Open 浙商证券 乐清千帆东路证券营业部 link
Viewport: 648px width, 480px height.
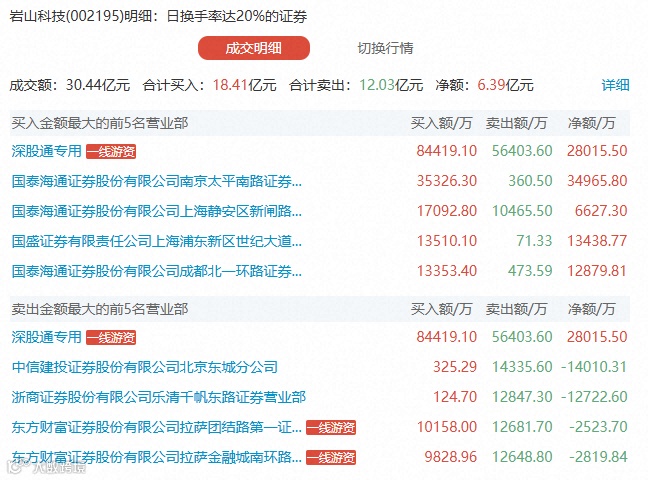[159, 397]
